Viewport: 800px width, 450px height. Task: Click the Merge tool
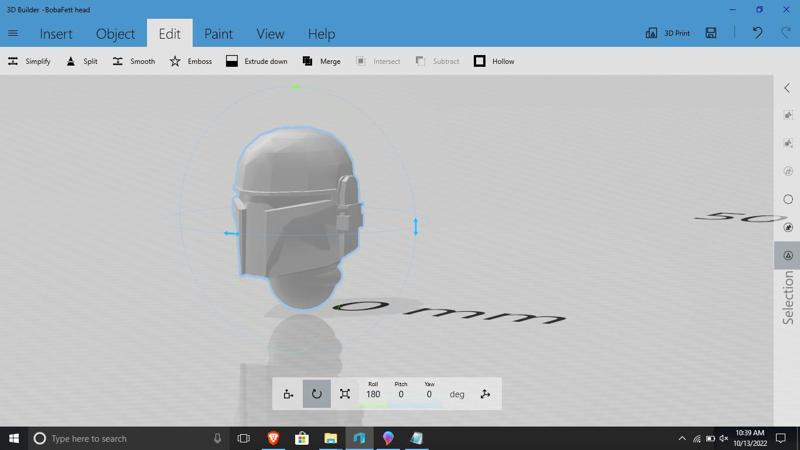(321, 61)
